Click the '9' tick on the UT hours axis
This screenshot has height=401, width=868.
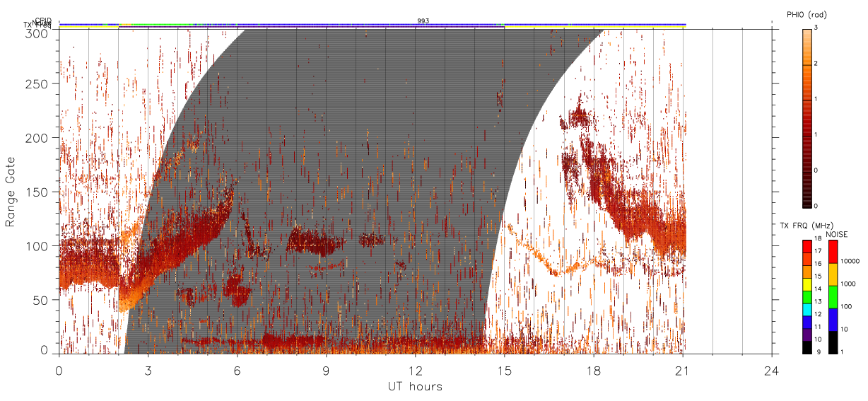coord(326,369)
